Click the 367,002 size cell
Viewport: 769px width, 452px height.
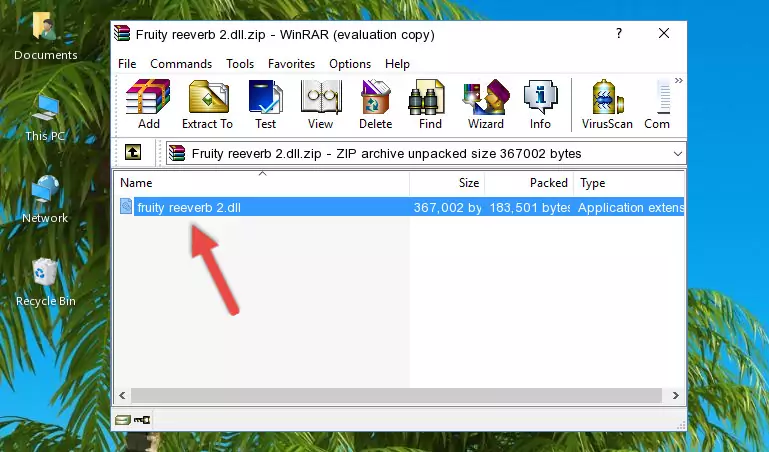(x=447, y=207)
